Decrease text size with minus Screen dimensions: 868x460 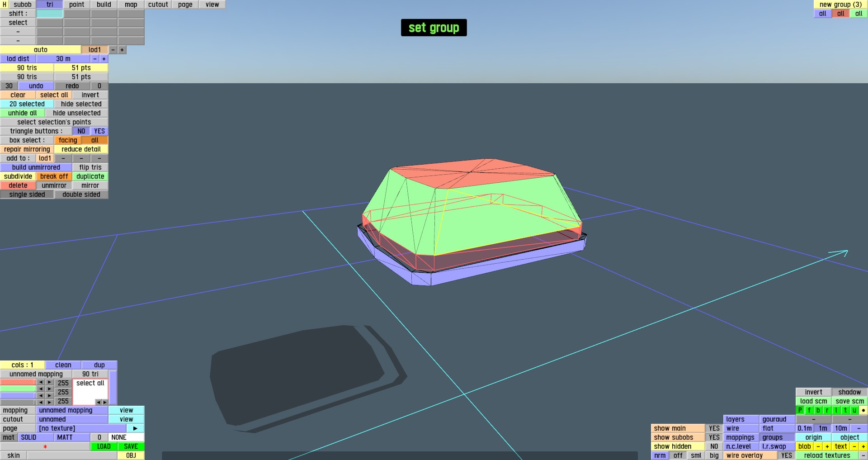854,446
